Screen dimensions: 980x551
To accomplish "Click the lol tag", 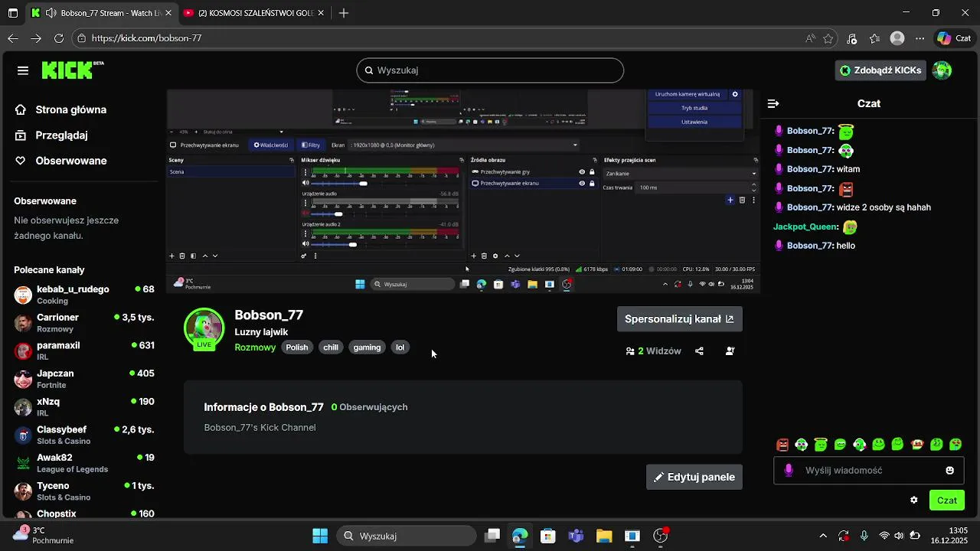I will point(400,347).
